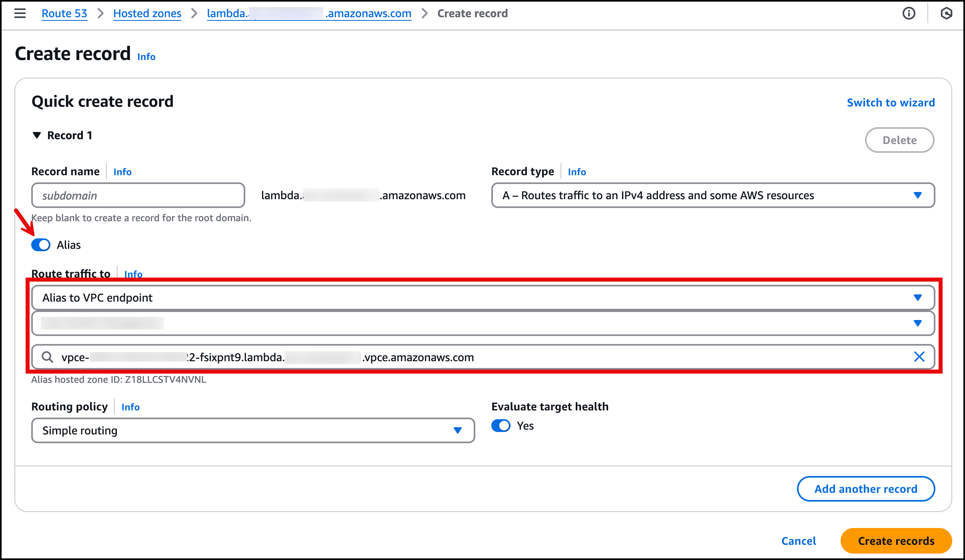Navigate to Hosted zones breadcrumb
Viewport: 965px width, 560px height.
pyautogui.click(x=147, y=13)
